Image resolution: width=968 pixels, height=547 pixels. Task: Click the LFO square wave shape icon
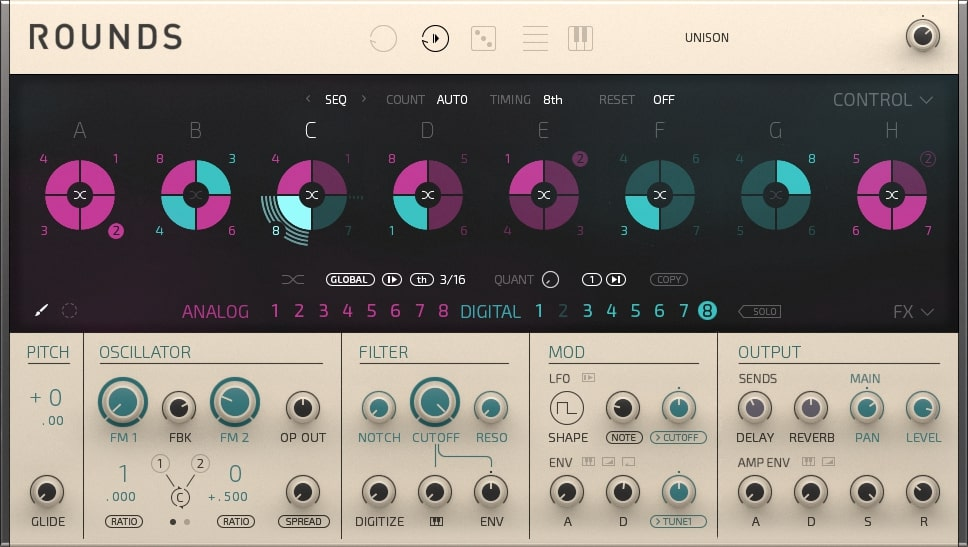567,408
